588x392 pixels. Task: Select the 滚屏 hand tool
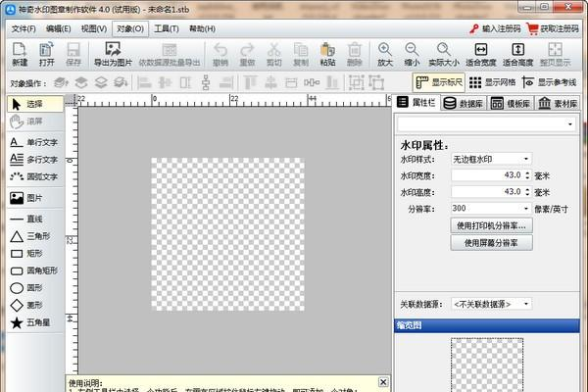click(35, 122)
